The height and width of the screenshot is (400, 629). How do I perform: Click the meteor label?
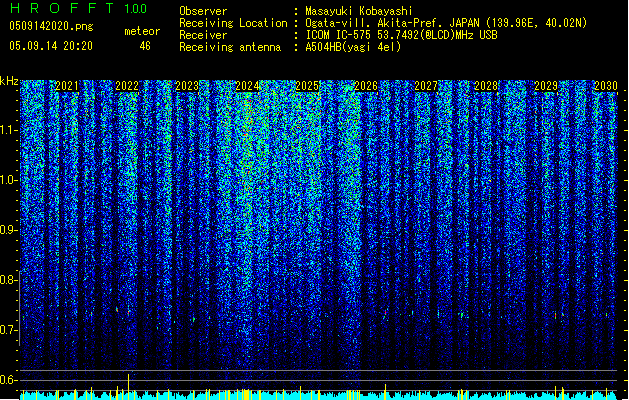142,31
